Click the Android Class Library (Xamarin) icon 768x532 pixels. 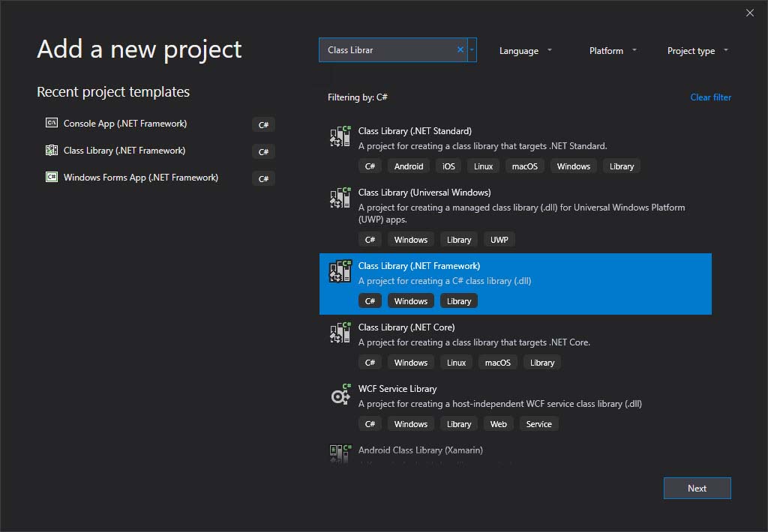pos(340,453)
